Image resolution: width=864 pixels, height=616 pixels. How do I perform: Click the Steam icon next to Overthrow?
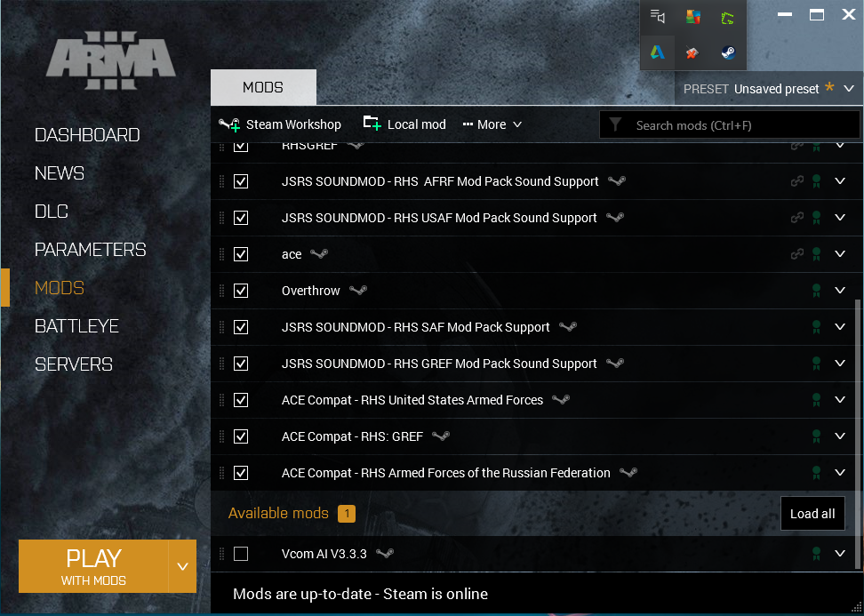[358, 291]
